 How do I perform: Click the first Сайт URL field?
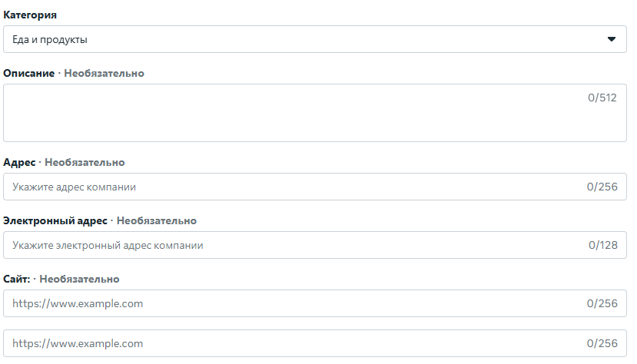(x=292, y=303)
